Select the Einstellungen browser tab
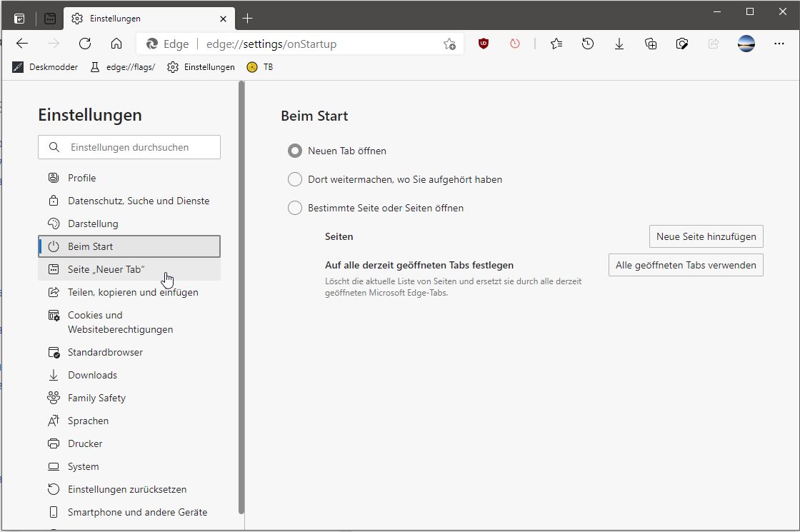This screenshot has width=800, height=532. coord(149,19)
